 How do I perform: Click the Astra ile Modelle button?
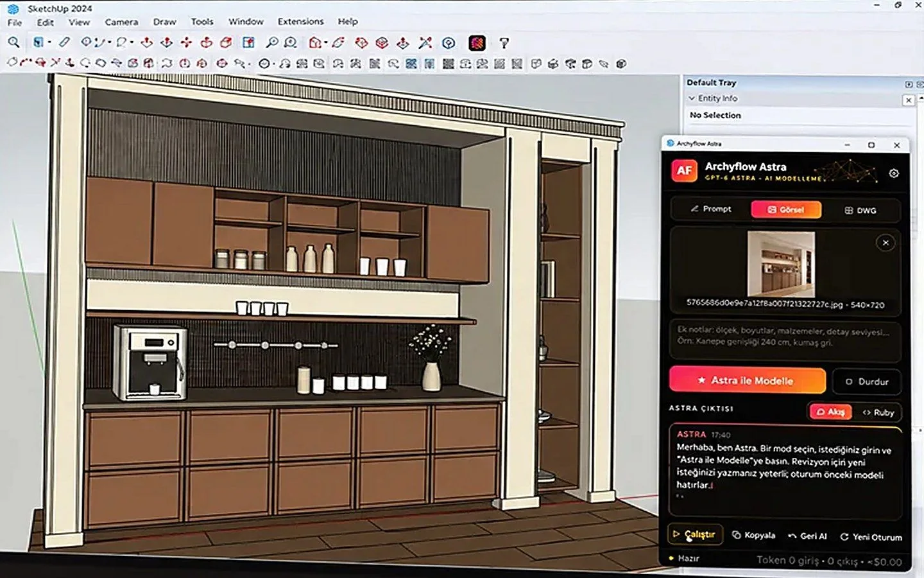(x=747, y=380)
